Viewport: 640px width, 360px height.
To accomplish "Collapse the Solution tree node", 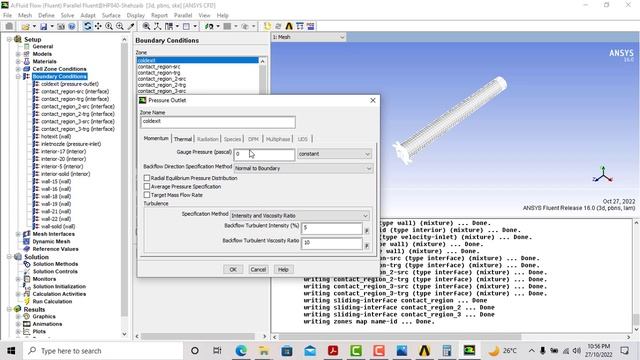I will pyautogui.click(x=9, y=257).
